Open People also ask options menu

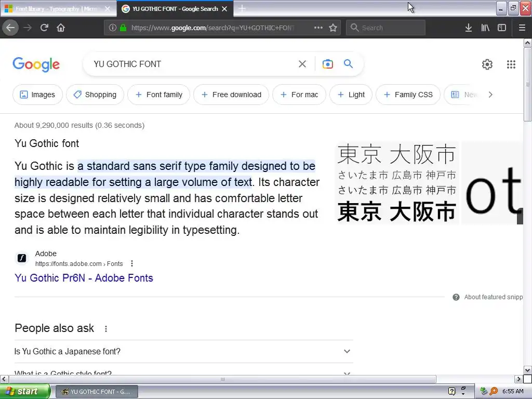pos(106,329)
